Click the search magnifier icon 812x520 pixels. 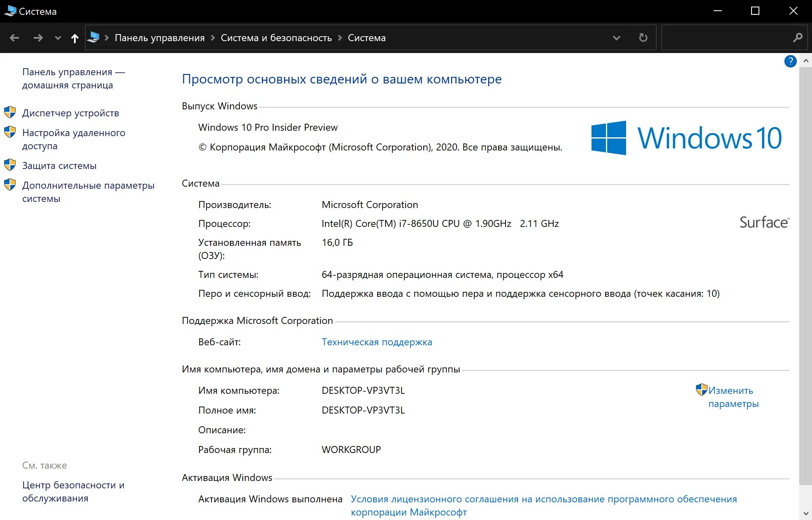point(798,38)
